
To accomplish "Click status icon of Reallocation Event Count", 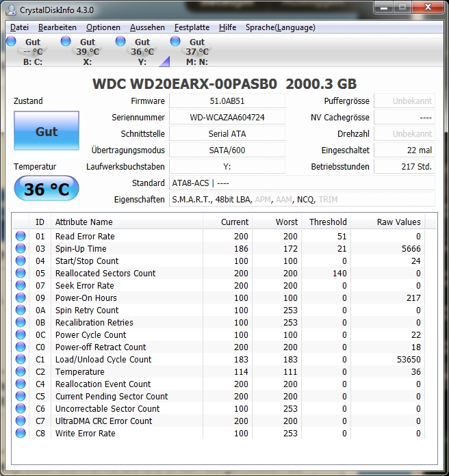I will 21,384.
